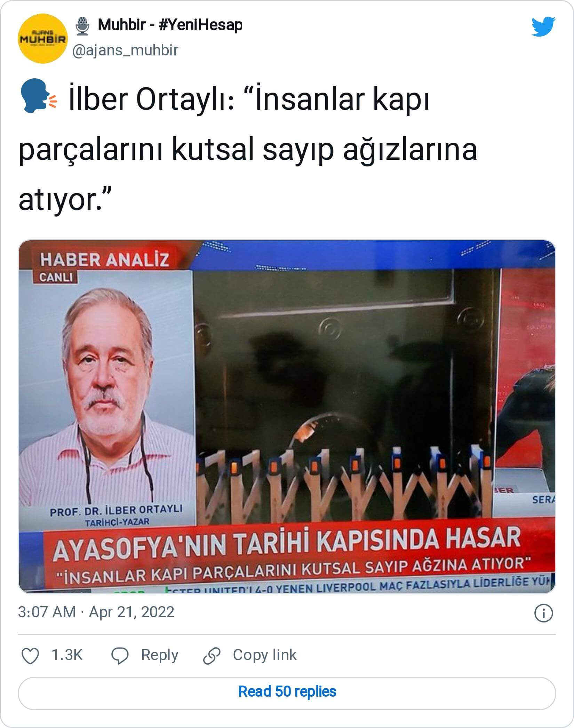The height and width of the screenshot is (728, 574).
Task: Click the reply speech bubble icon
Action: click(120, 656)
